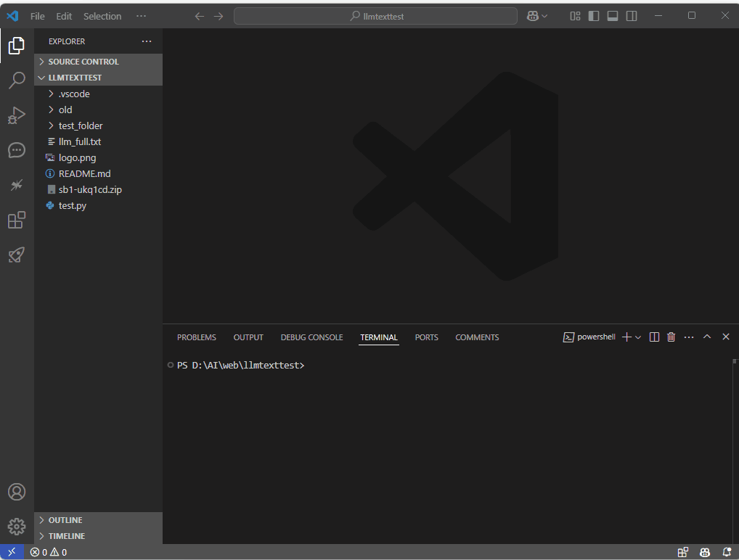Maximize the panel size with caret
This screenshot has width=739, height=560.
coord(707,337)
